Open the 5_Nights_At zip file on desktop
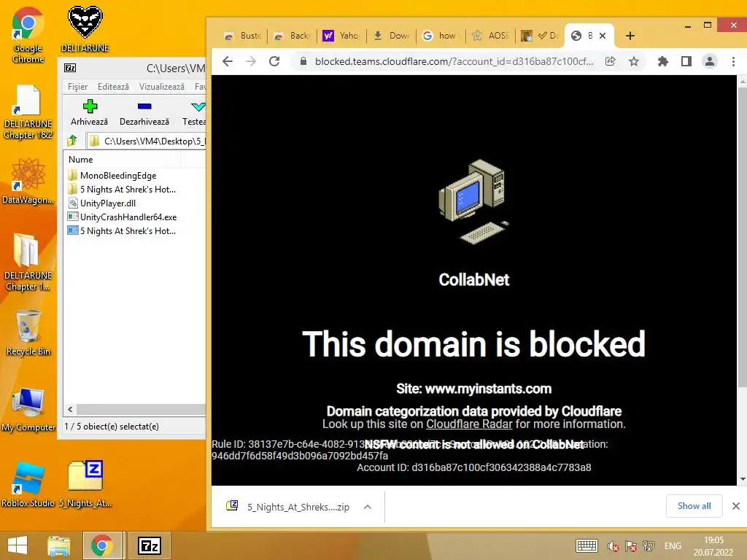 tap(86, 484)
